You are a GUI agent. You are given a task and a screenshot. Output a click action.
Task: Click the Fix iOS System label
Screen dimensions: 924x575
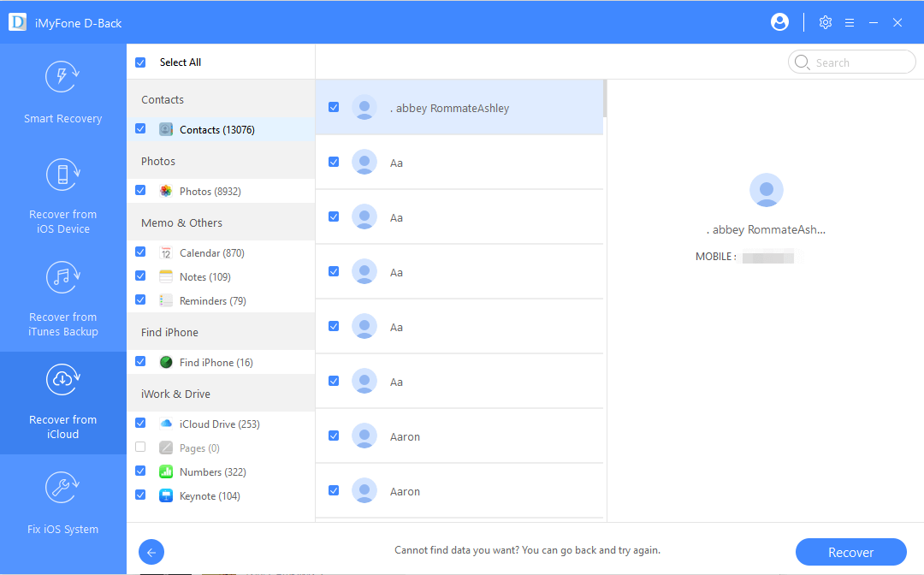(62, 529)
